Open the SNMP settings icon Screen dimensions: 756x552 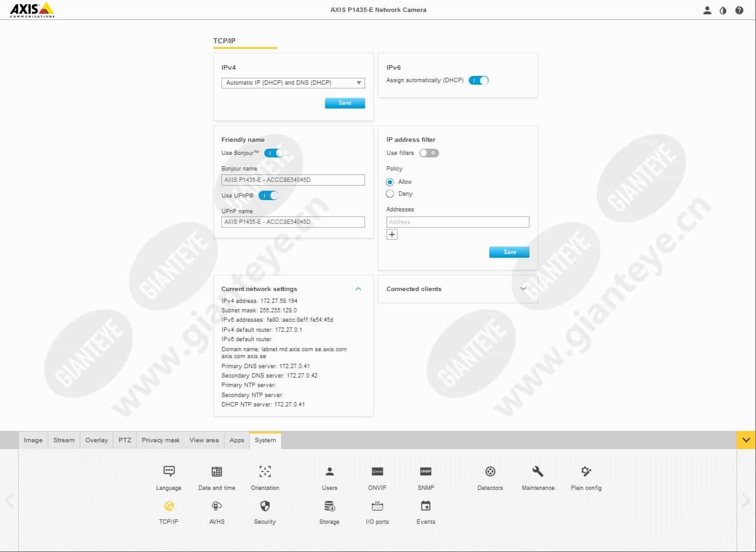point(425,472)
